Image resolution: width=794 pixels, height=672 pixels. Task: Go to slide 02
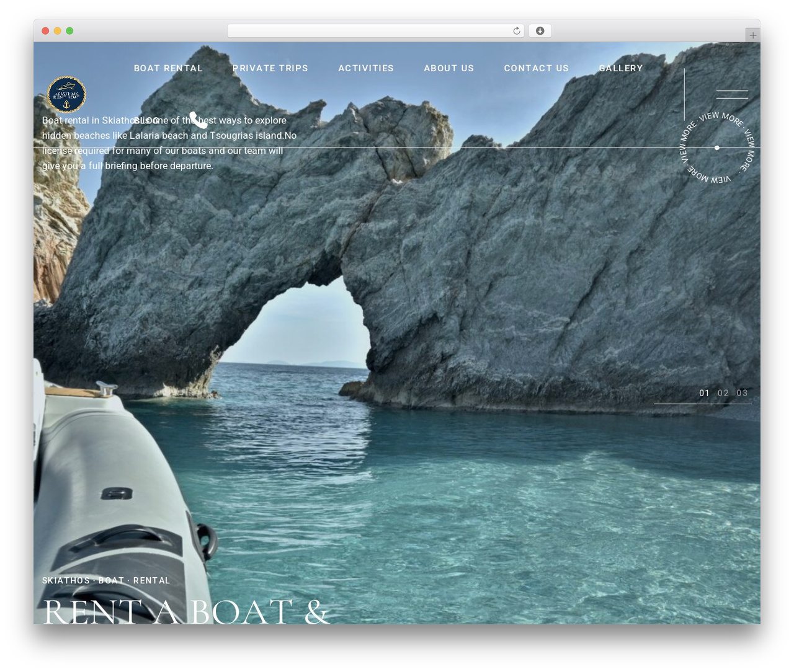[x=723, y=393]
